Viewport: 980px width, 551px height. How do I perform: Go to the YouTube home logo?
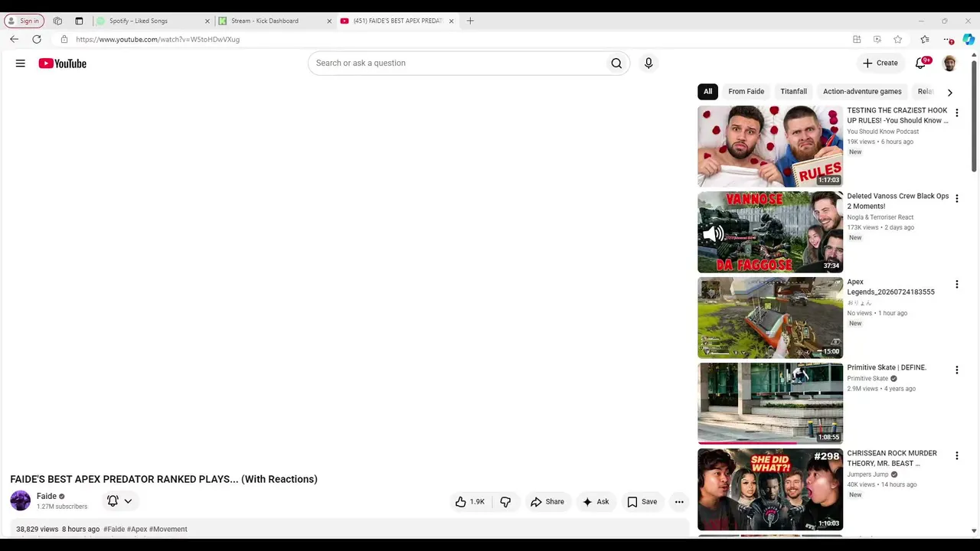pos(63,64)
